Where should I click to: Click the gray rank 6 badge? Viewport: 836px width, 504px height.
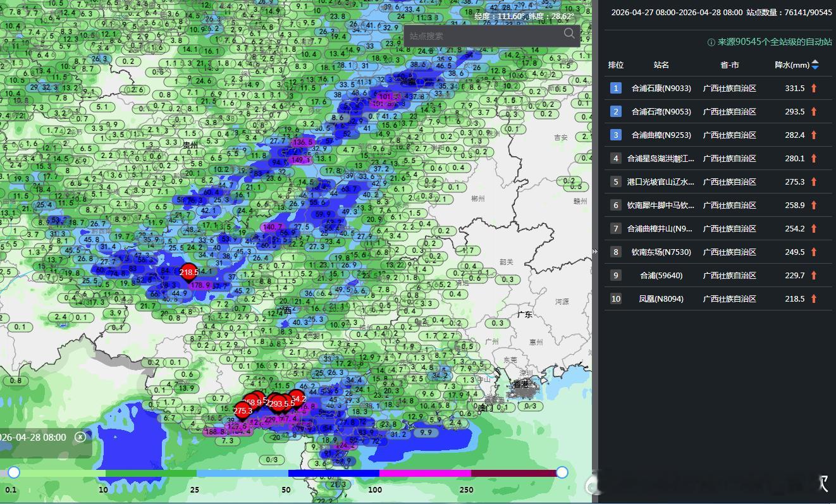pos(616,206)
